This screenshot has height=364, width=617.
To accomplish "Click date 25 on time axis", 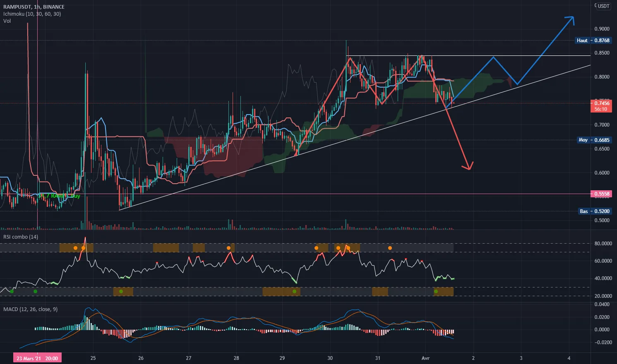I will click(x=93, y=358).
